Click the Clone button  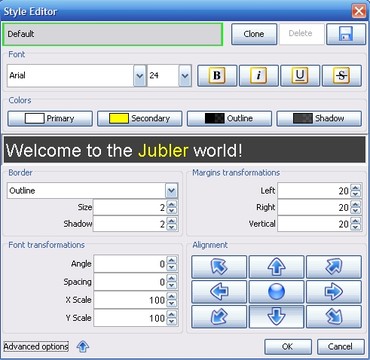[x=254, y=34]
